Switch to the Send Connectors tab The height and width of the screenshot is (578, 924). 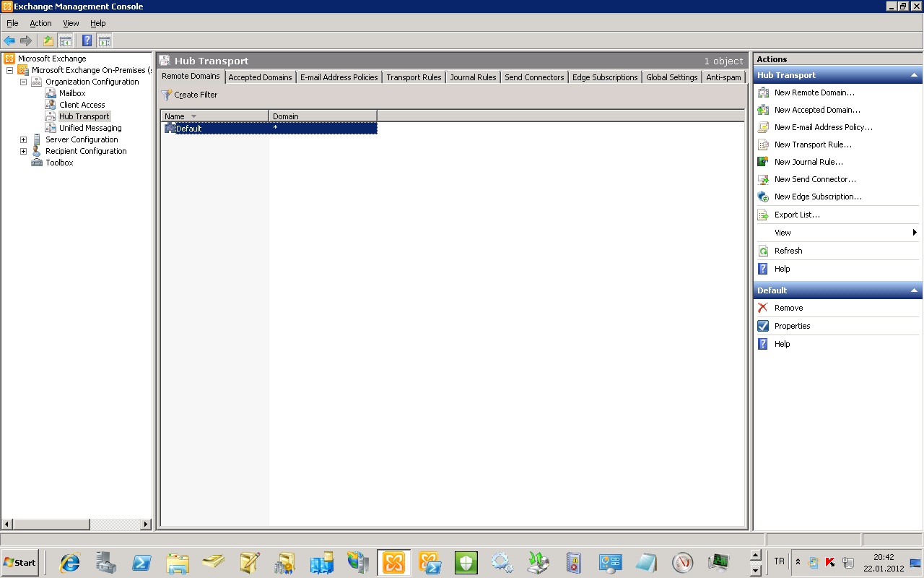(534, 77)
